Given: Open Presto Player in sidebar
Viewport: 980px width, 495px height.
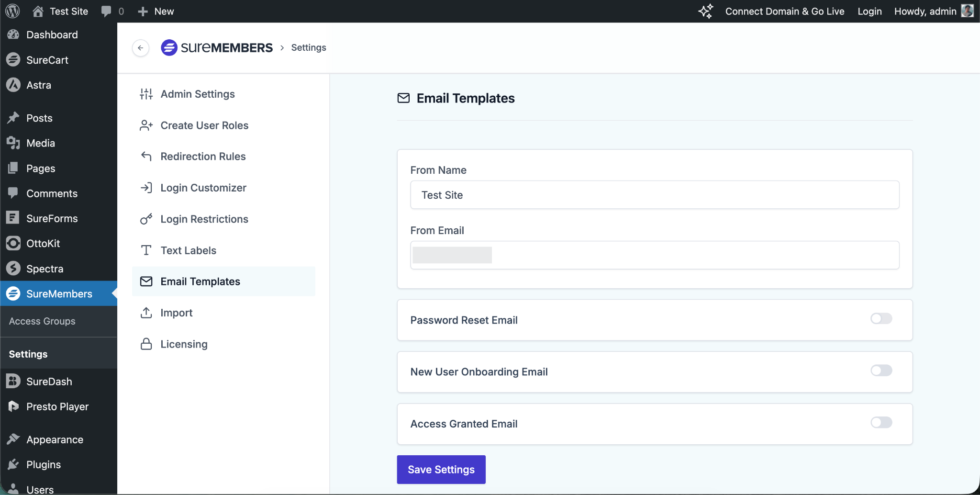Looking at the screenshot, I should click(x=57, y=406).
